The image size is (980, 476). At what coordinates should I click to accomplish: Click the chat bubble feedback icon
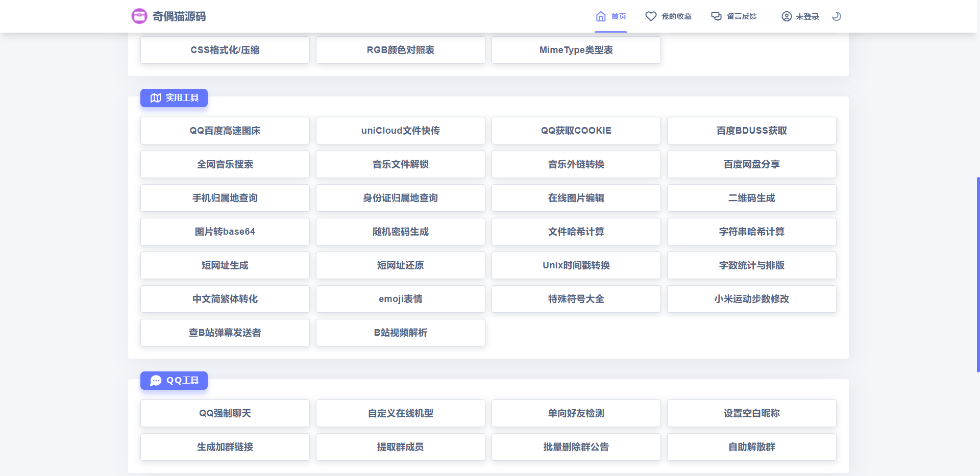tap(716, 16)
